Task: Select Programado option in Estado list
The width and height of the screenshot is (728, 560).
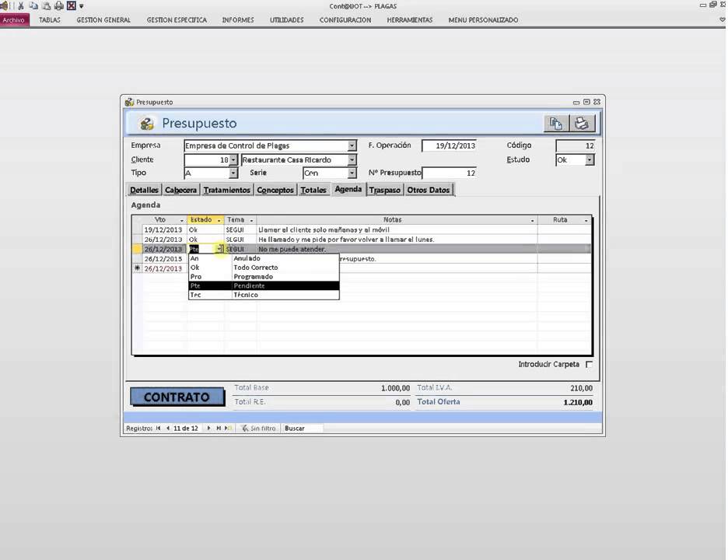Action: coord(264,277)
